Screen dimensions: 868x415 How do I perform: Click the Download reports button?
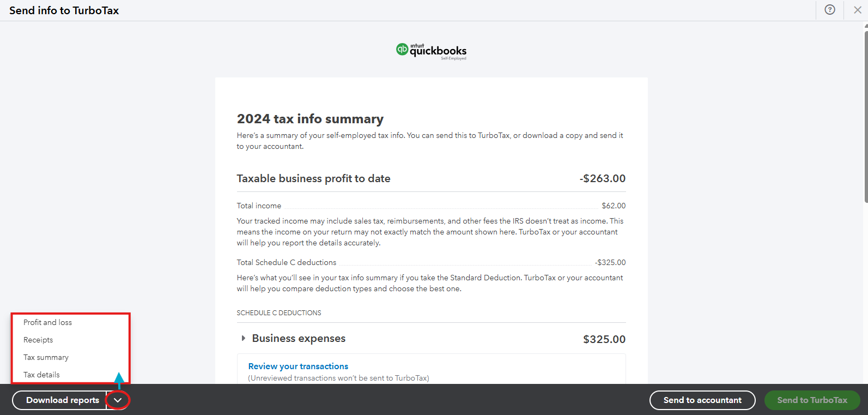click(x=62, y=400)
